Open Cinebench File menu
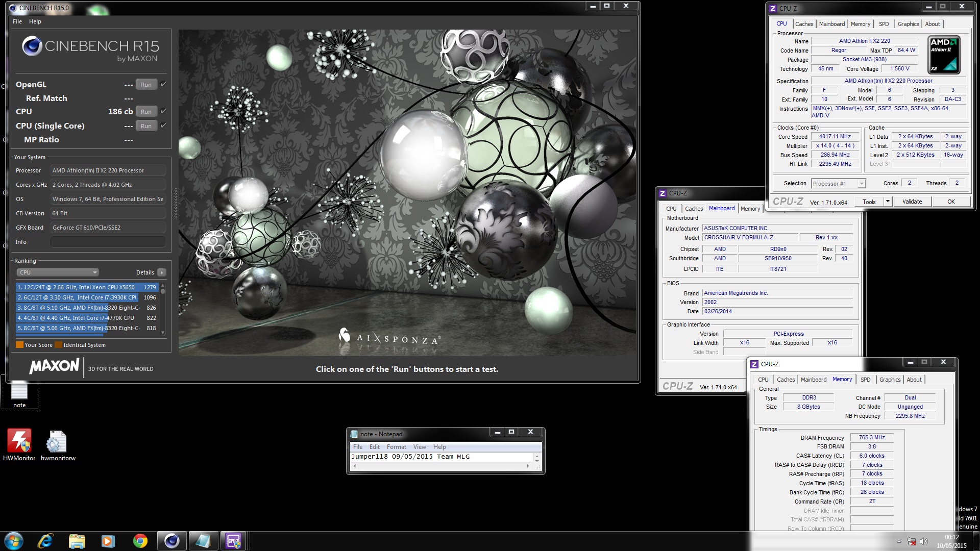This screenshot has height=551, width=980. (x=17, y=21)
